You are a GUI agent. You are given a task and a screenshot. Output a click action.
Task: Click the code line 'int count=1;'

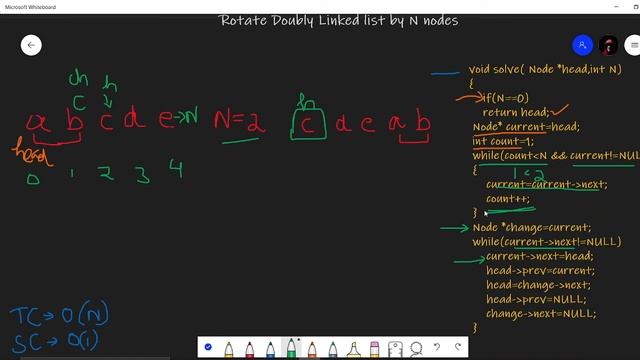coord(503,141)
